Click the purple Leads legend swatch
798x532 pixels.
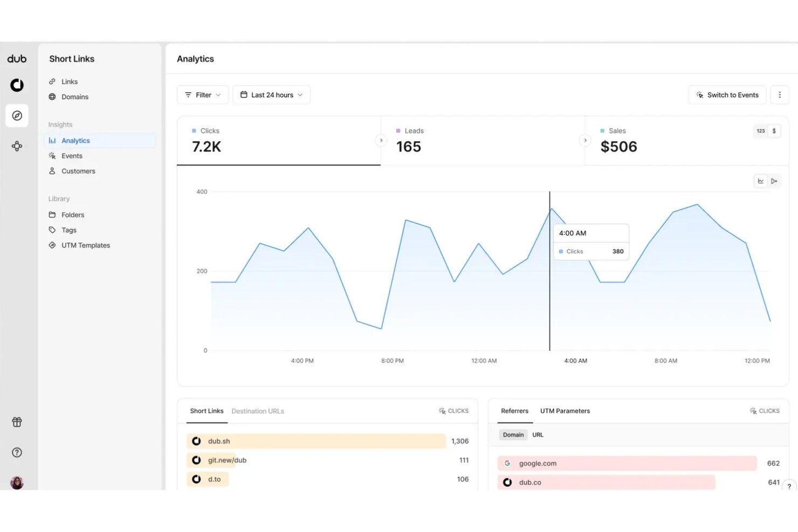pos(398,131)
